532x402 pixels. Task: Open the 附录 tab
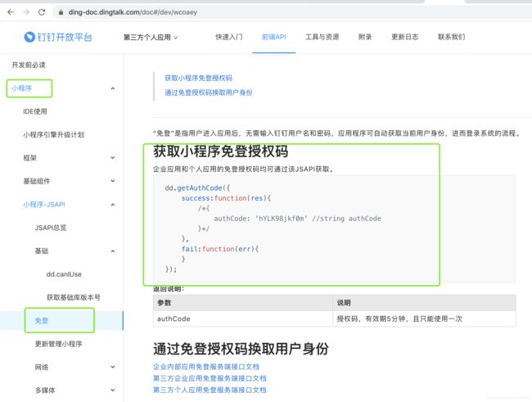(x=365, y=37)
